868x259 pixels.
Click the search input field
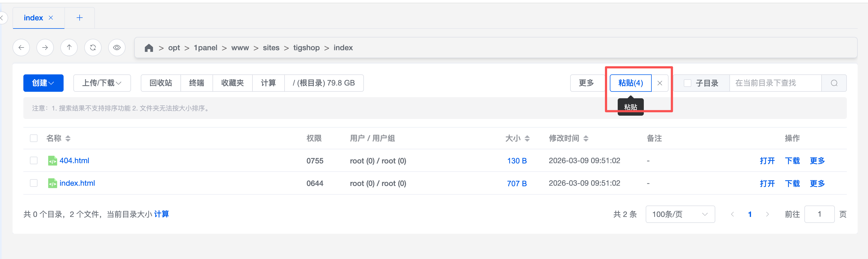775,83
